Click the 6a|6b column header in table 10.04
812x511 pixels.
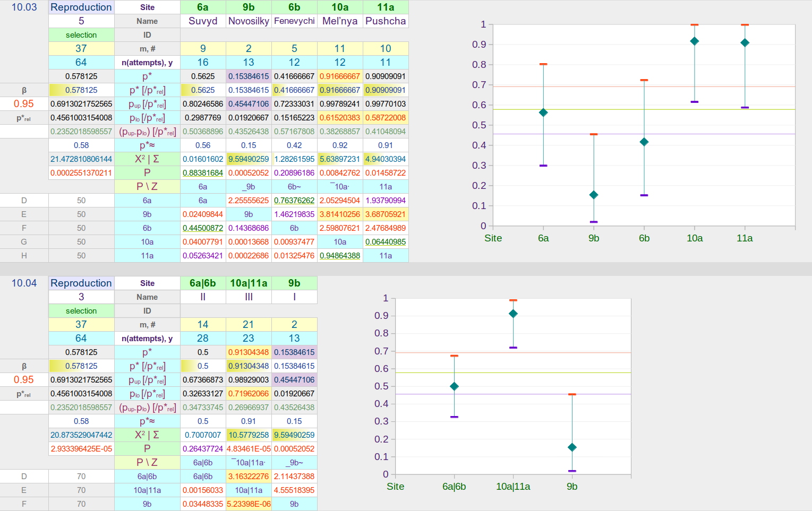tap(203, 283)
